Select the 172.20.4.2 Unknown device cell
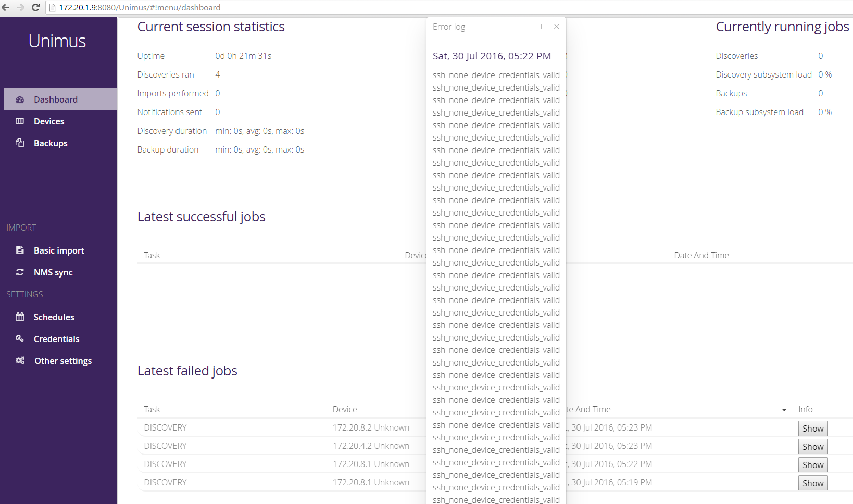 tap(371, 446)
